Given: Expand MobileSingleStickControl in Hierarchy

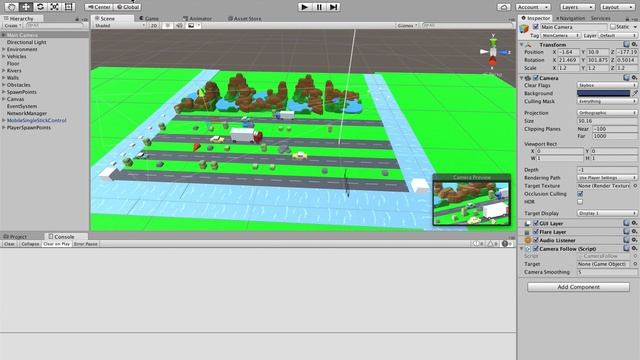Looking at the screenshot, I should (4, 120).
